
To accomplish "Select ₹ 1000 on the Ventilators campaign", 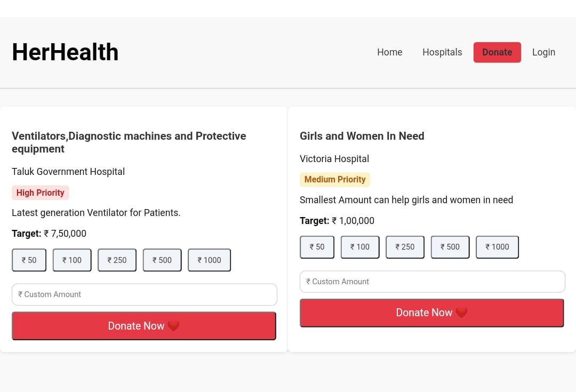I will [x=209, y=260].
